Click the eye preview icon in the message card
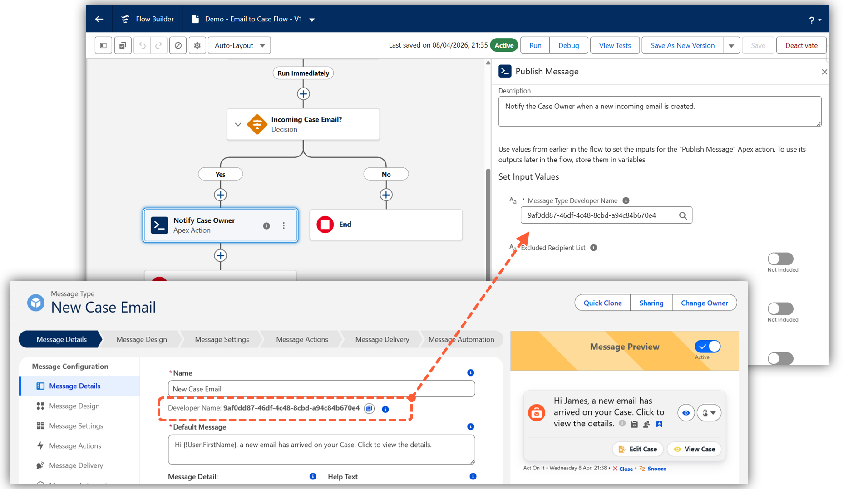The height and width of the screenshot is (489, 868). click(x=686, y=413)
